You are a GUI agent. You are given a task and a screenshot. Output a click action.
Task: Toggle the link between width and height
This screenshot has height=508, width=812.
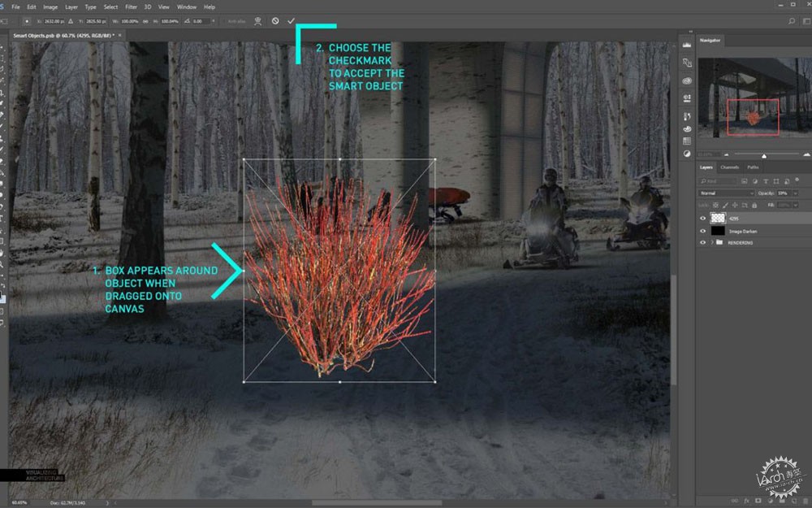point(145,21)
